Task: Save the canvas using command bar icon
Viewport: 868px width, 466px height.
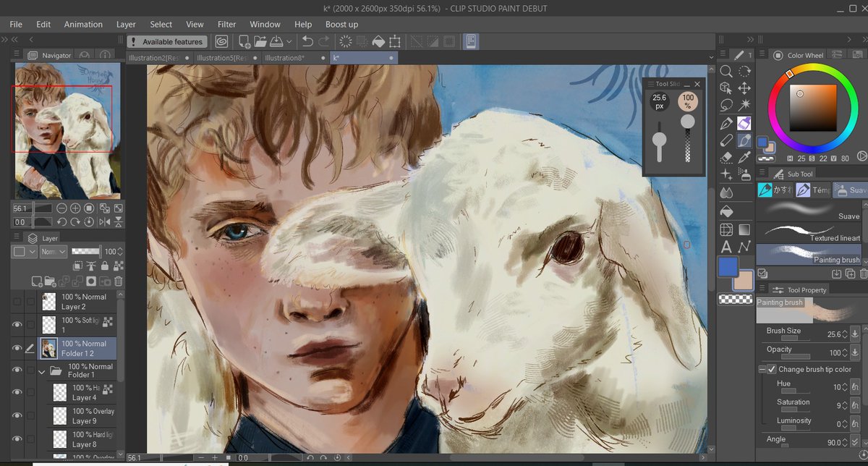Action: [277, 41]
